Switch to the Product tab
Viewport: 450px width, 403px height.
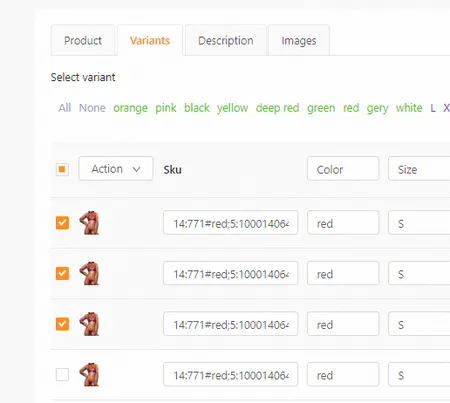83,40
